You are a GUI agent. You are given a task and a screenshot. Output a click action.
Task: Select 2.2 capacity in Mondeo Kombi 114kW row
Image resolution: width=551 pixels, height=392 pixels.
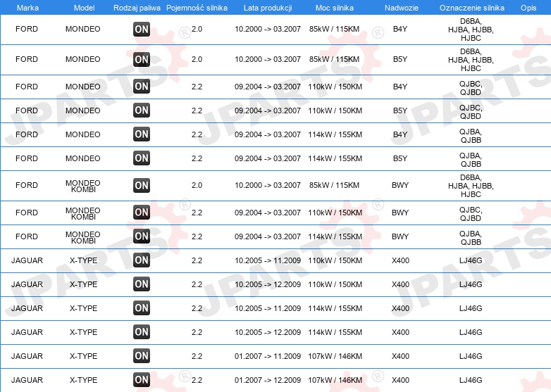(197, 236)
